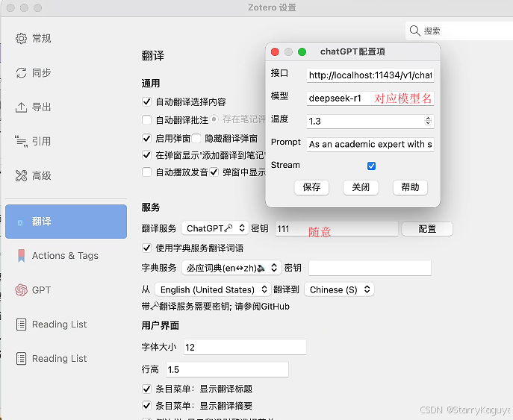Click the 接口 URL input field
Image resolution: width=513 pixels, height=420 pixels.
click(370, 75)
